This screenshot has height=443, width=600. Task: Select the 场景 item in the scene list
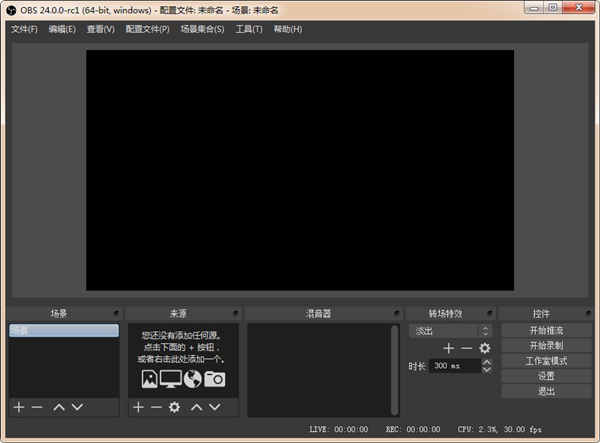pyautogui.click(x=63, y=331)
